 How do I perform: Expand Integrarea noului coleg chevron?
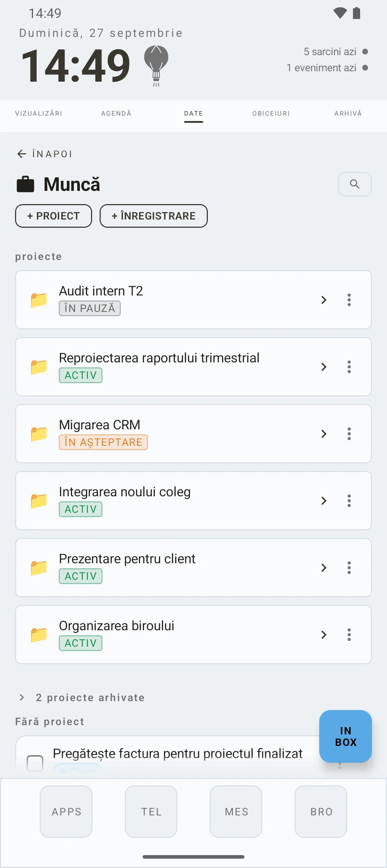pos(324,501)
